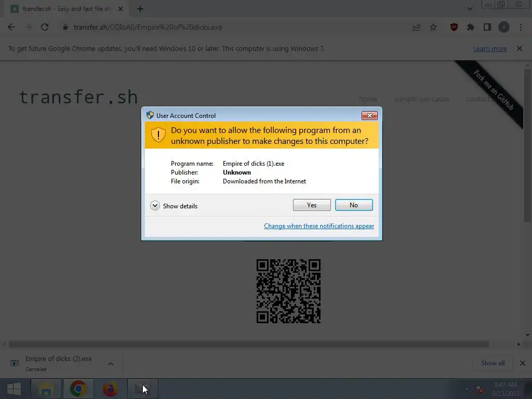532x399 pixels.
Task: Open Chrome profile avatar
Action: pos(504,27)
